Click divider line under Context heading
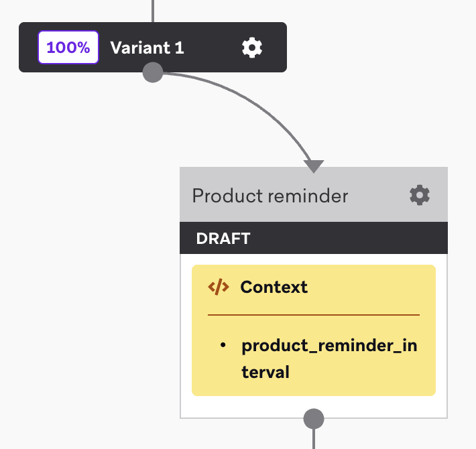 click(314, 315)
